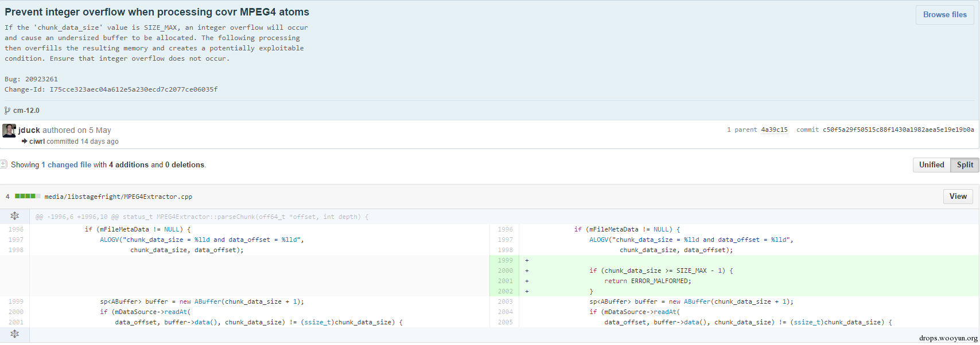The width and height of the screenshot is (980, 345).
Task: Open author jduck's profile link
Action: click(29, 131)
